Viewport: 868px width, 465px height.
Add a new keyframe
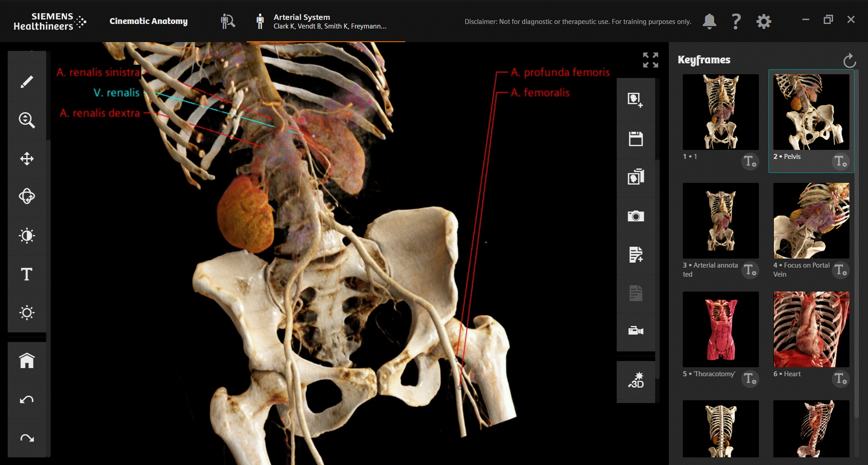636,100
